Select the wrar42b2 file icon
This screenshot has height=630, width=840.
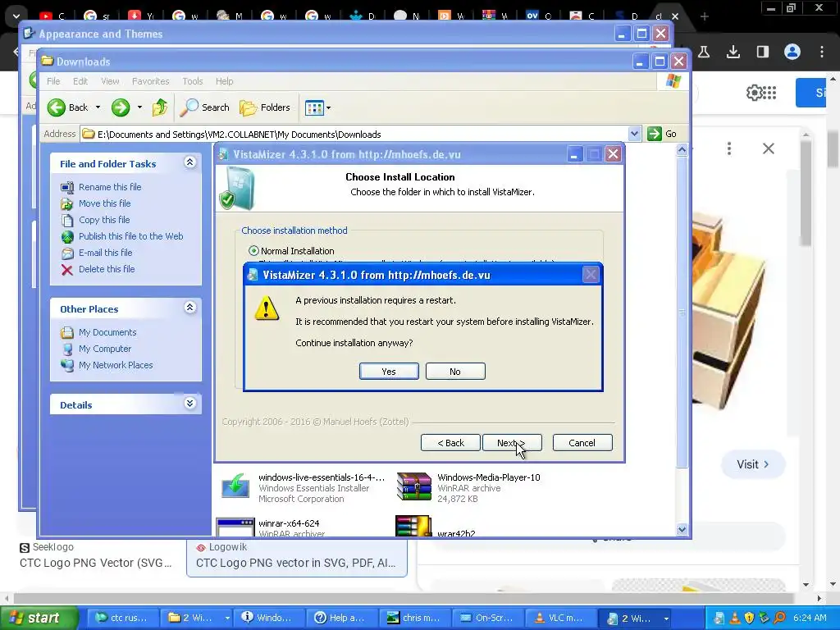(413, 526)
